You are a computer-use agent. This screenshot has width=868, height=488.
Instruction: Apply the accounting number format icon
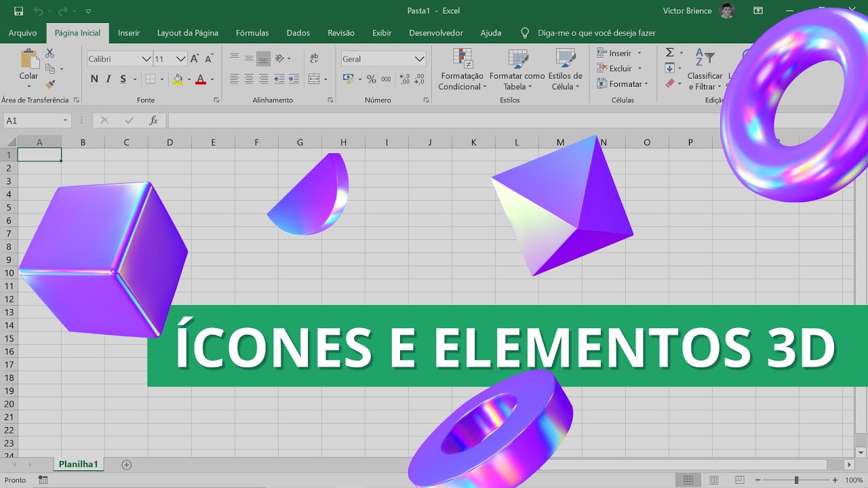pyautogui.click(x=348, y=79)
